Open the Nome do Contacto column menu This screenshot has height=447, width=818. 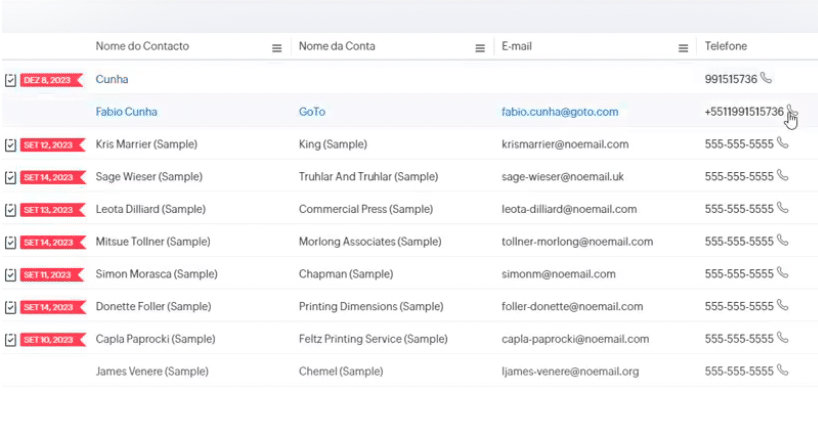click(277, 48)
